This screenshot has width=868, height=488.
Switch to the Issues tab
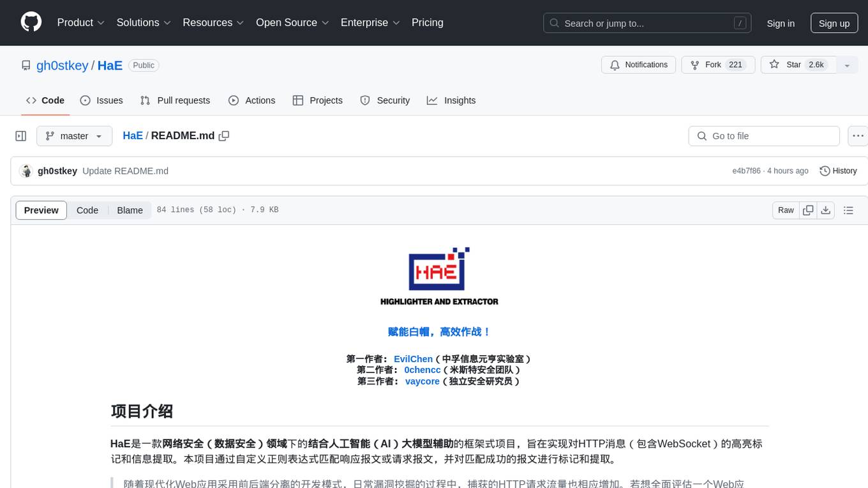click(x=101, y=100)
